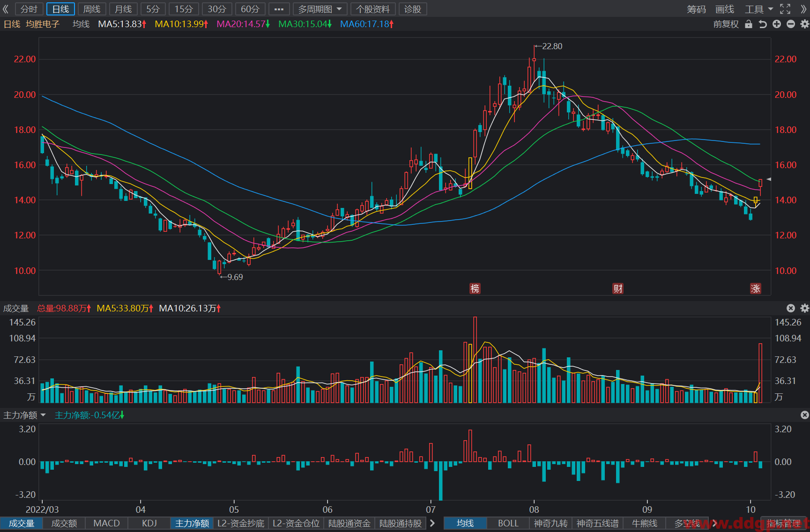The image size is (810, 532).
Task: Expand the 主力净额 indicator selector
Action: 25,415
